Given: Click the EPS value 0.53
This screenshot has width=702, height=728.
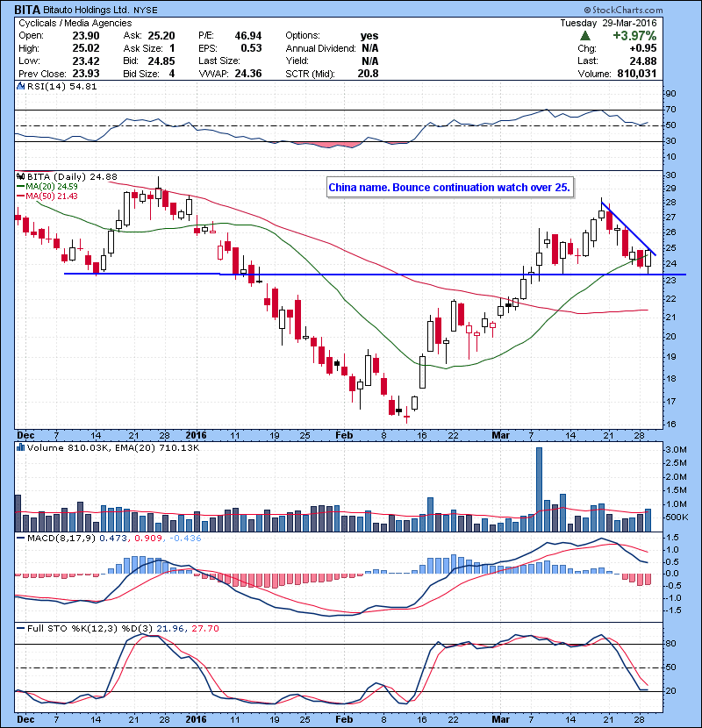Looking at the screenshot, I should coord(251,48).
